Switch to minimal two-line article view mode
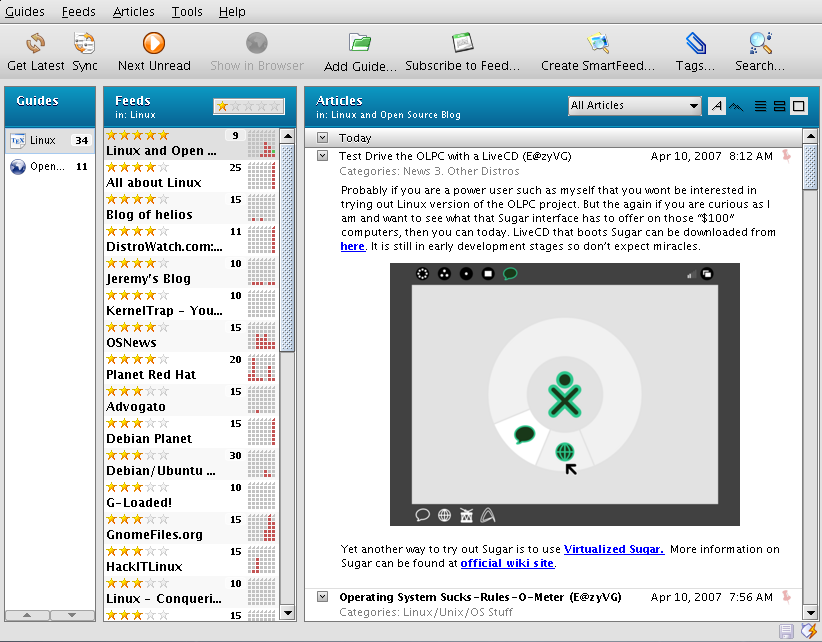This screenshot has width=822, height=642. coord(780,106)
